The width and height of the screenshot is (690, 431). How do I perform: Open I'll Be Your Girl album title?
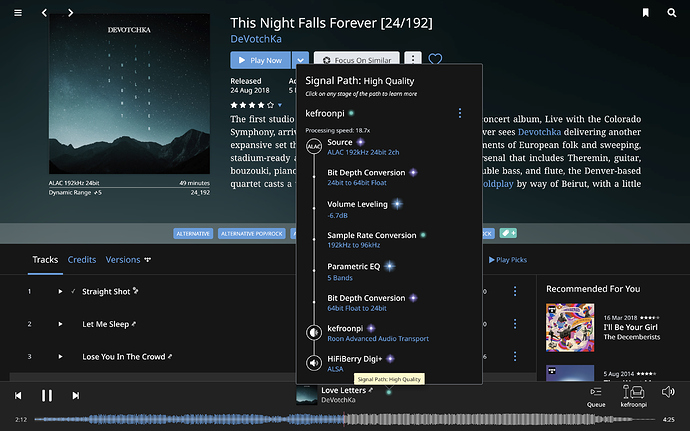[x=631, y=327]
